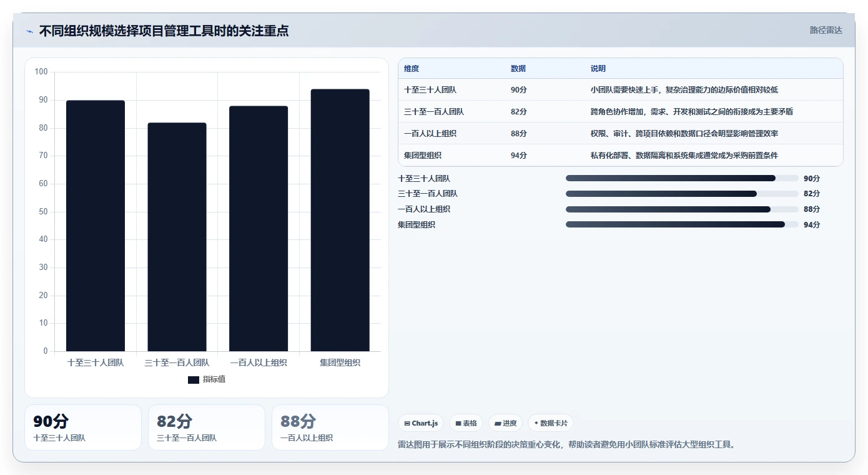Select table cell 十至三十人团队
The width and height of the screenshot is (868, 475).
(x=430, y=90)
